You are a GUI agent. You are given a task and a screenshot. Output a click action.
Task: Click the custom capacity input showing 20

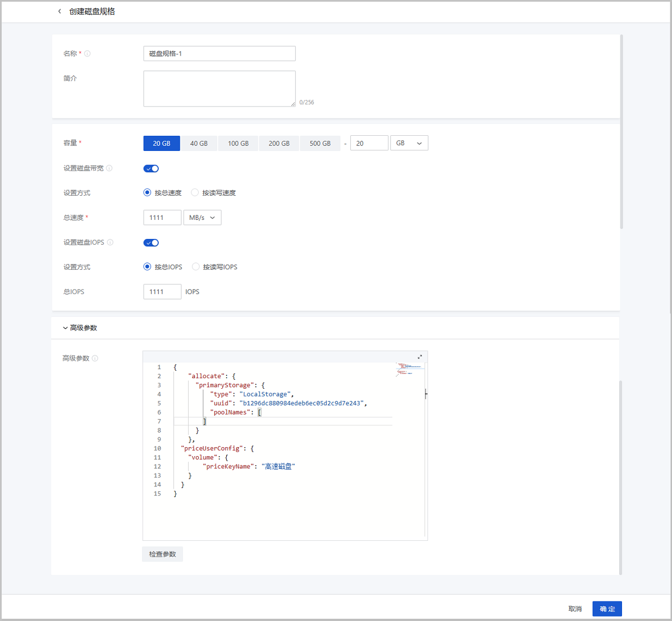(x=369, y=143)
